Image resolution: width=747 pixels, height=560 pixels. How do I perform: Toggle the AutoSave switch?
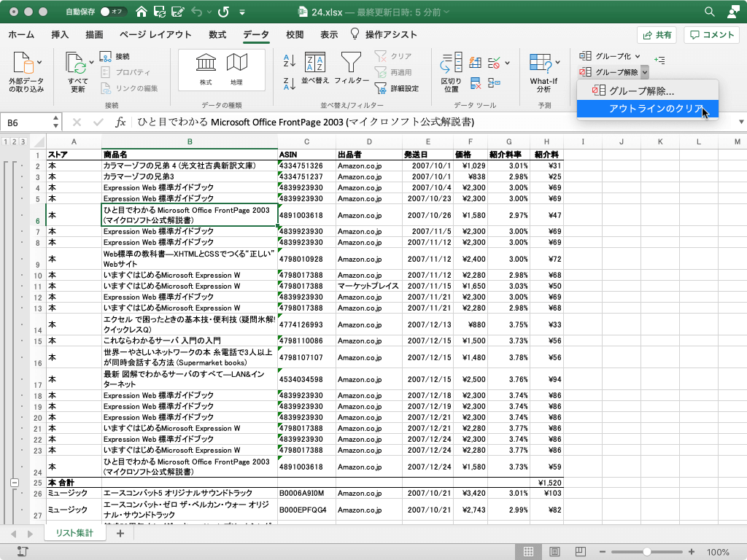tap(113, 12)
